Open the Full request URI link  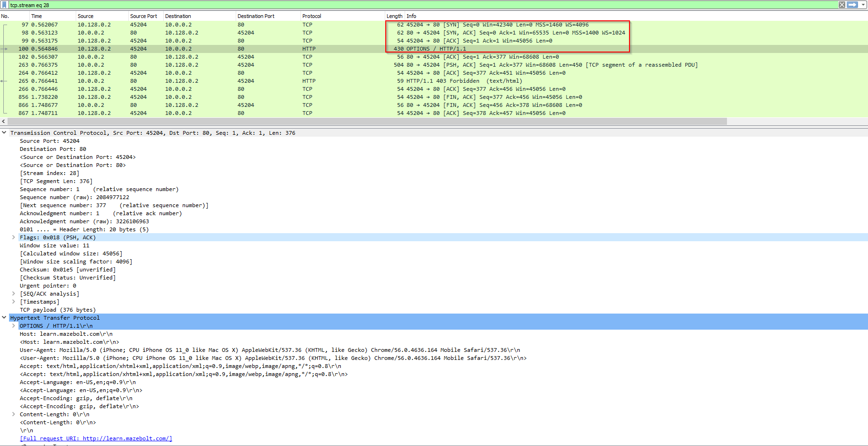[96, 438]
